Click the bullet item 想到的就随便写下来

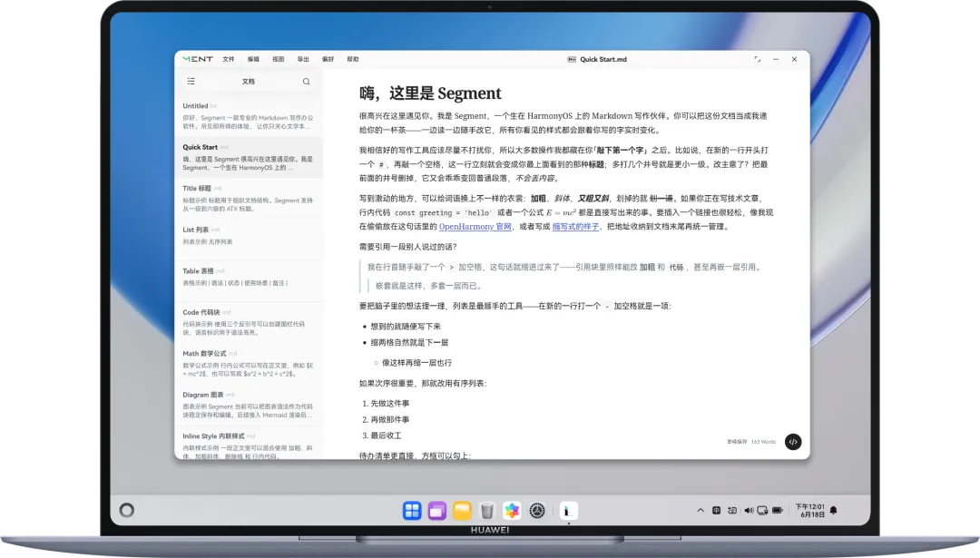406,326
